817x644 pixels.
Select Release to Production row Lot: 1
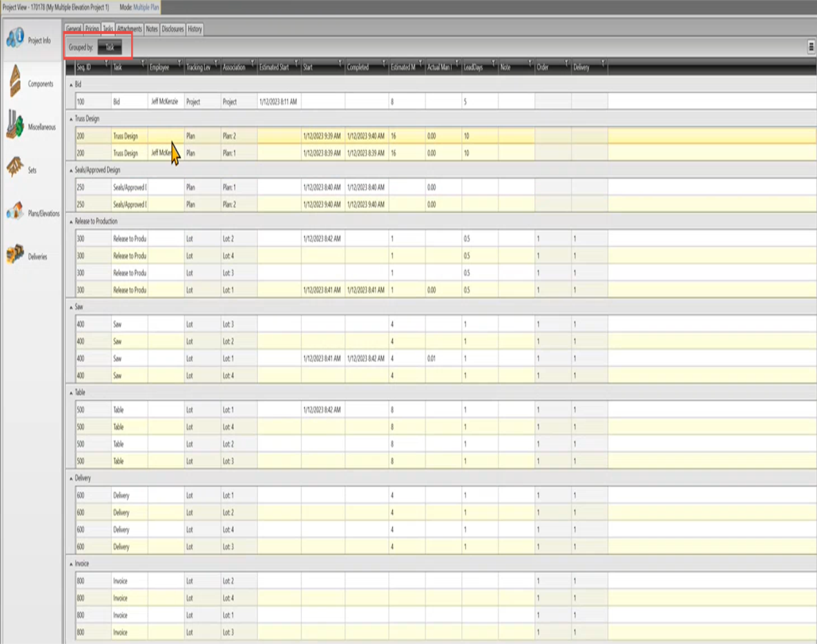[445, 290]
